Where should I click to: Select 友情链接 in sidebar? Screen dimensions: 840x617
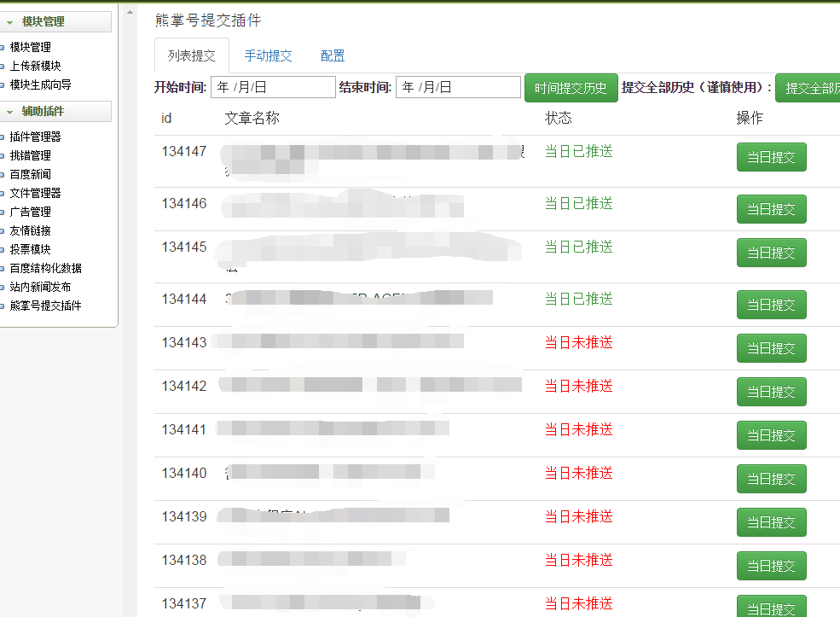coord(30,230)
